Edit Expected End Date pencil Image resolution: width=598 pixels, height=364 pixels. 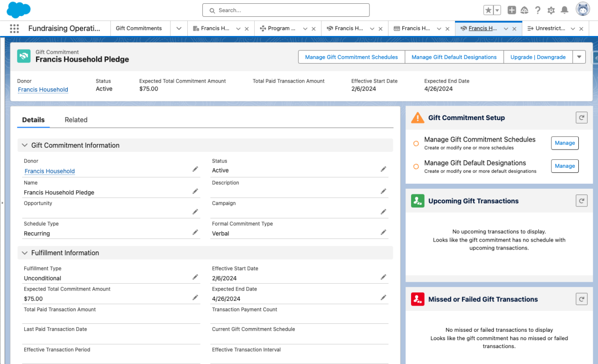(x=384, y=298)
